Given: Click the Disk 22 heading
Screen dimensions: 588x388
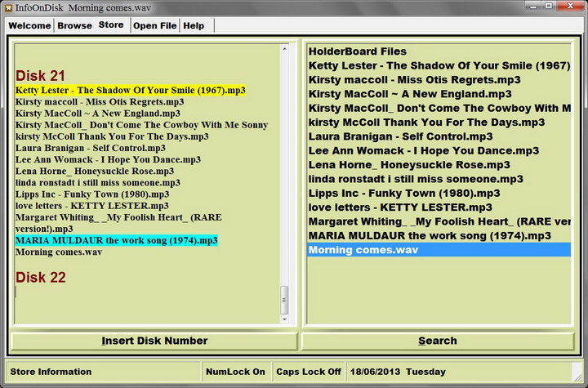Looking at the screenshot, I should pos(41,277).
